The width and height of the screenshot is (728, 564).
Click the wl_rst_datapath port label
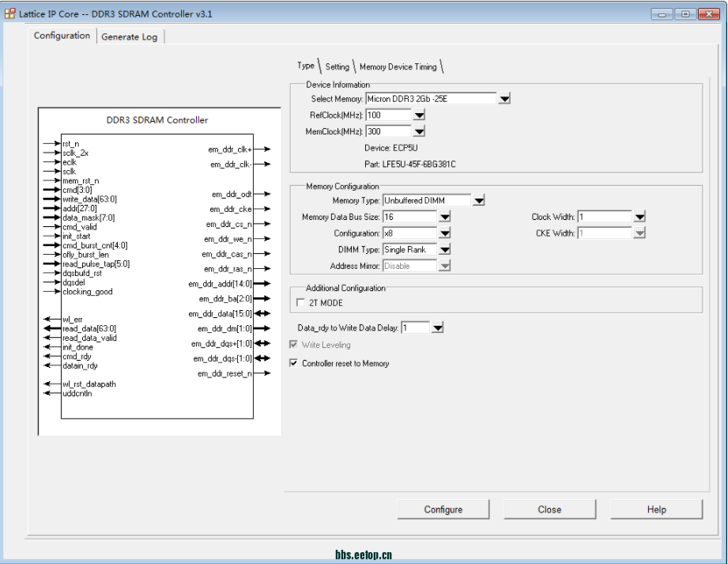[x=89, y=384]
